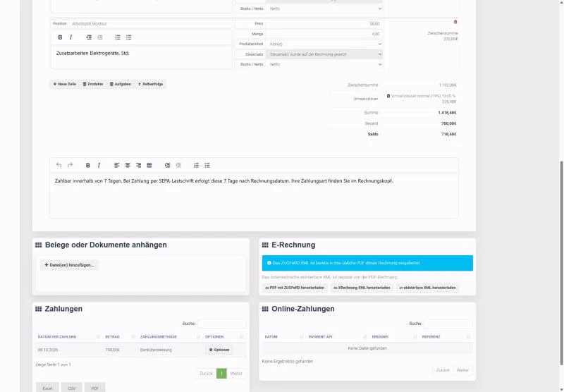Sort Online-Zahlungen table by Ereignis column
This screenshot has width=564, height=392.
[394, 337]
